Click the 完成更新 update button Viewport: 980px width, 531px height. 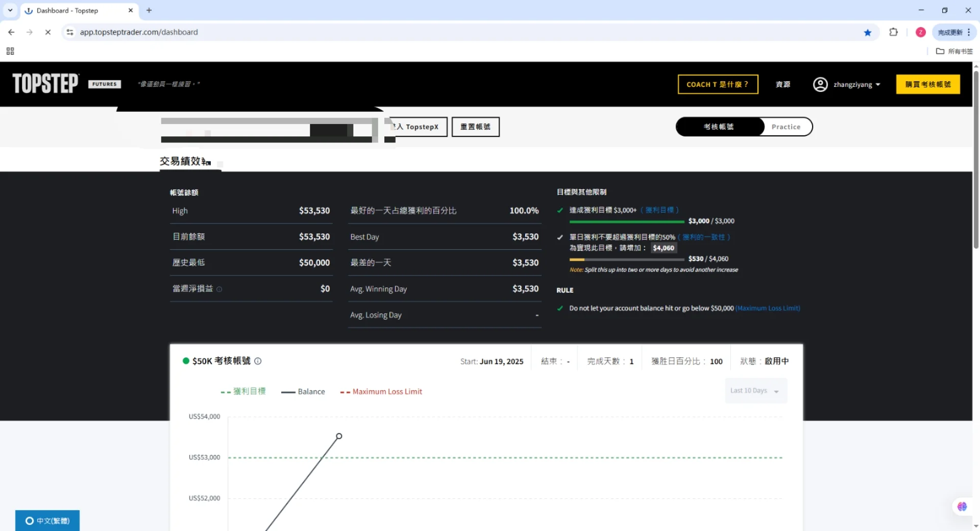pyautogui.click(x=950, y=32)
